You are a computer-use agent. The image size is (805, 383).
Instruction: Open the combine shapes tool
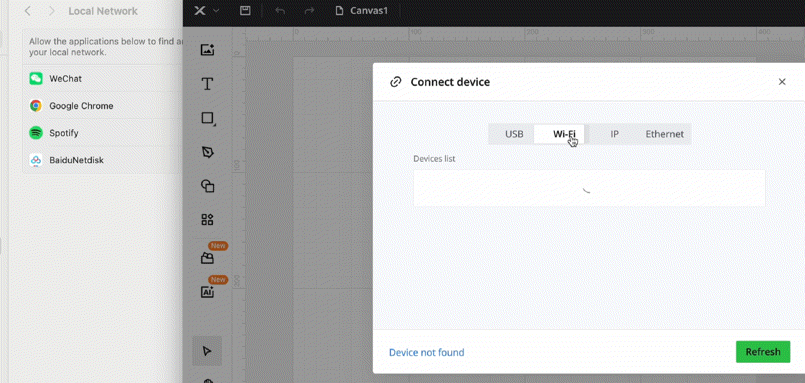(207, 186)
